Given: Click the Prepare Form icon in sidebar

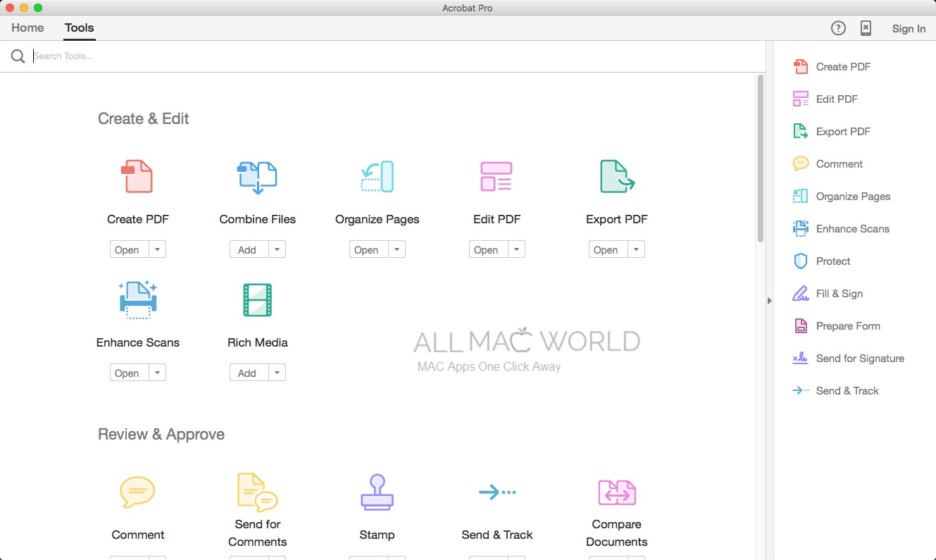Looking at the screenshot, I should tap(801, 326).
